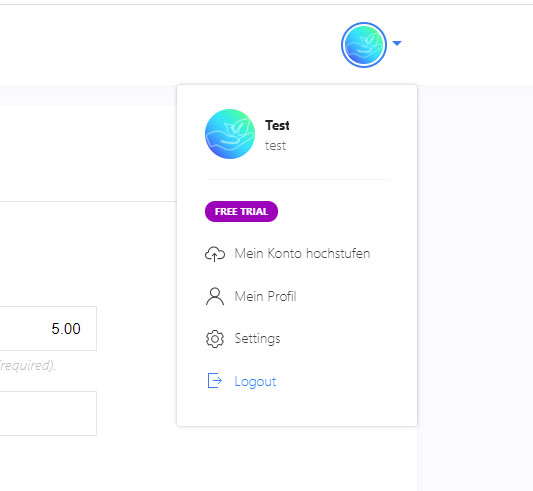
Task: Click empty space at the dropdown panel bottom
Action: tap(297, 410)
